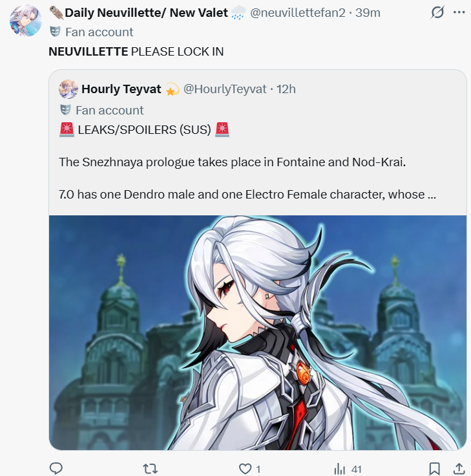Like the tweet with heart icon
471x476 pixels.
(x=245, y=469)
